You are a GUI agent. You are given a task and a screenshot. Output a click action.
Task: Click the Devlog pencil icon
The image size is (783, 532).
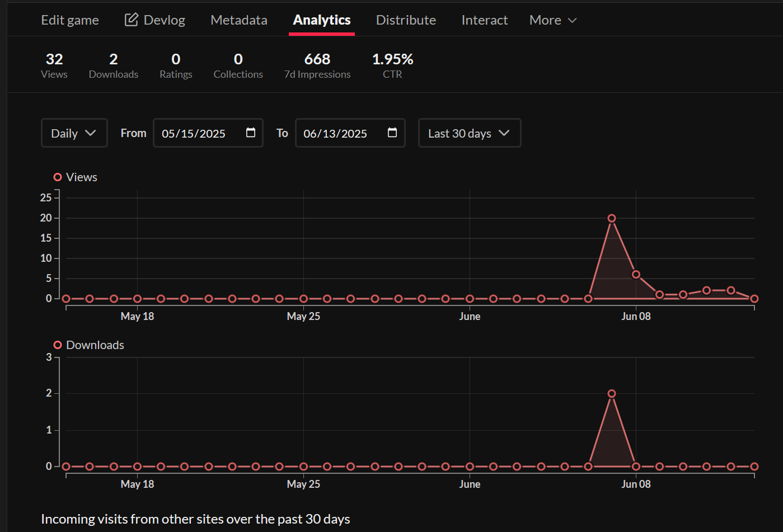[132, 20]
